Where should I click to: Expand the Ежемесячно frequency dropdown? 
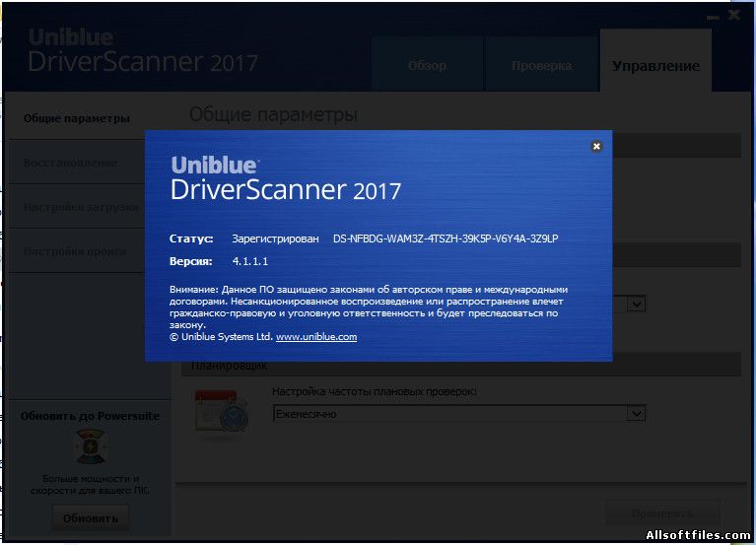point(637,414)
